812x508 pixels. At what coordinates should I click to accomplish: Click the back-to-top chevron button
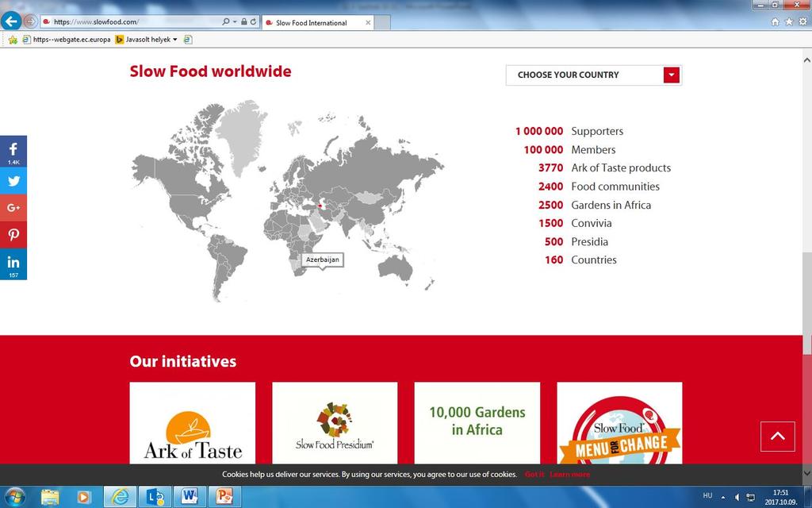(x=777, y=437)
